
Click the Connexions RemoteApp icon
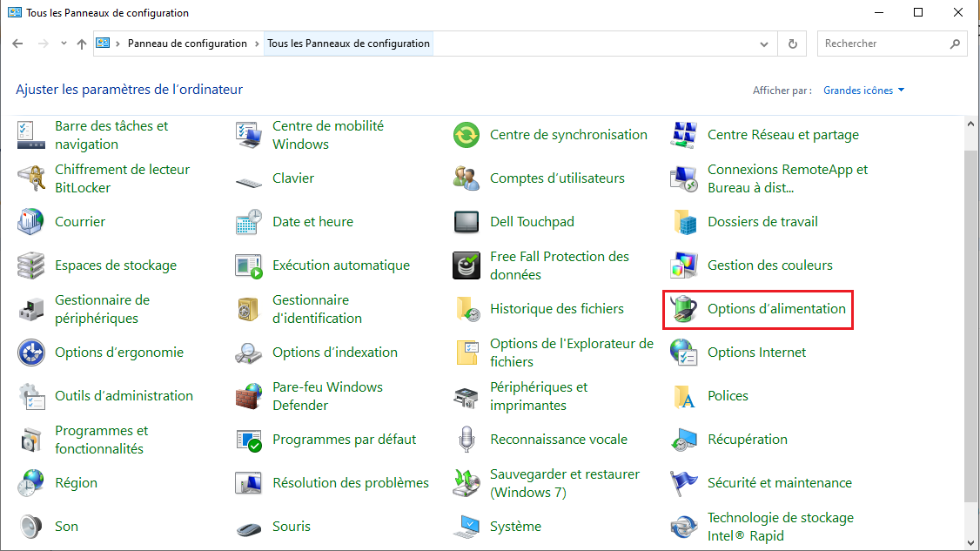(683, 178)
